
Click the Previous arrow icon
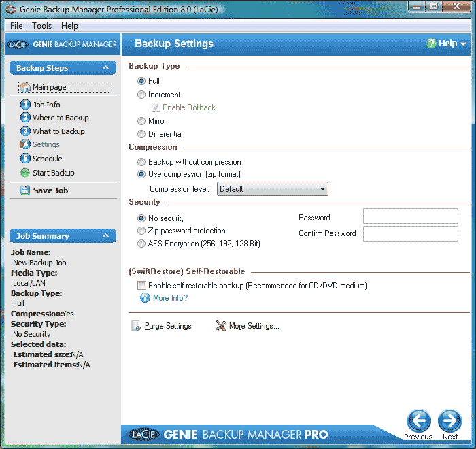coord(419,421)
